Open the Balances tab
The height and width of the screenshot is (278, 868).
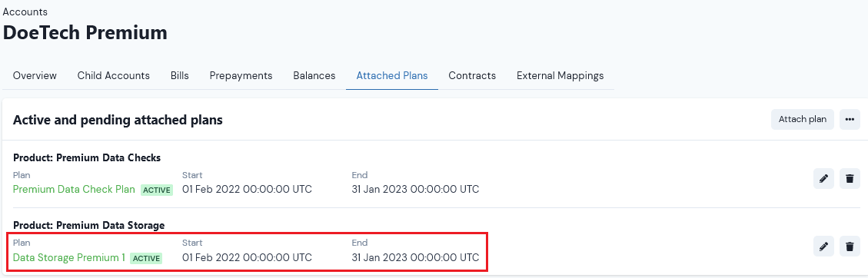coord(314,76)
